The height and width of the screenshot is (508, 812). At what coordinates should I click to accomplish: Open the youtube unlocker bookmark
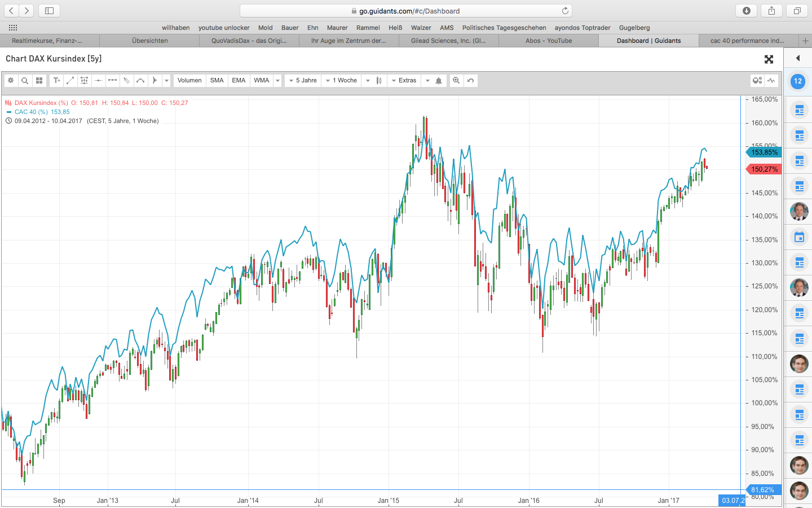[224, 27]
